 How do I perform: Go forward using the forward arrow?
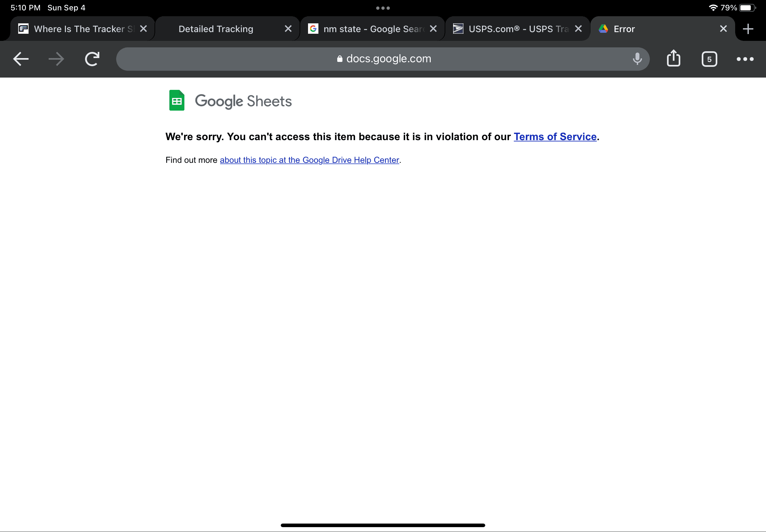click(56, 59)
